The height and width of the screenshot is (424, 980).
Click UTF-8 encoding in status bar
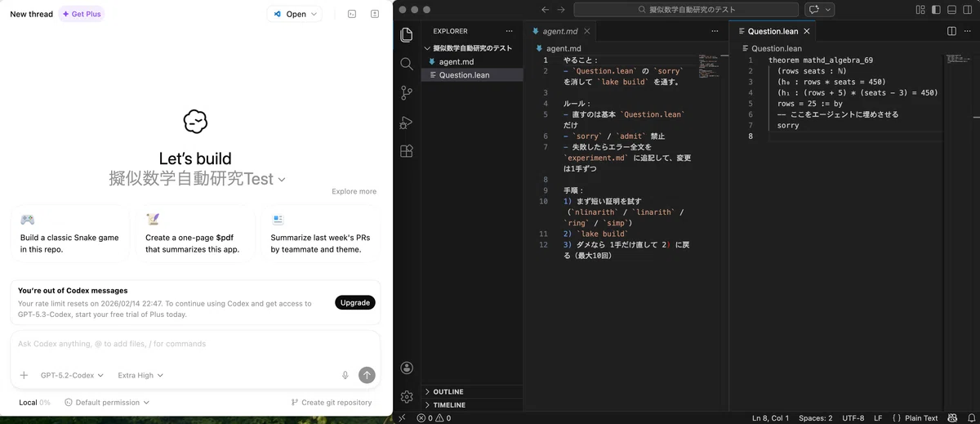point(853,417)
